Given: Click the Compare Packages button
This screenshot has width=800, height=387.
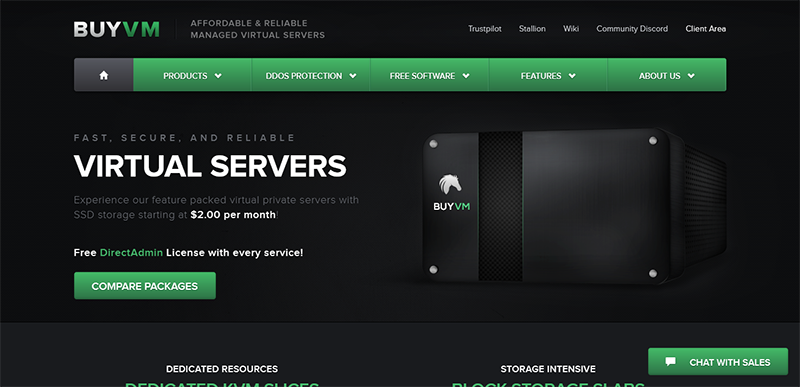Looking at the screenshot, I should tap(145, 286).
